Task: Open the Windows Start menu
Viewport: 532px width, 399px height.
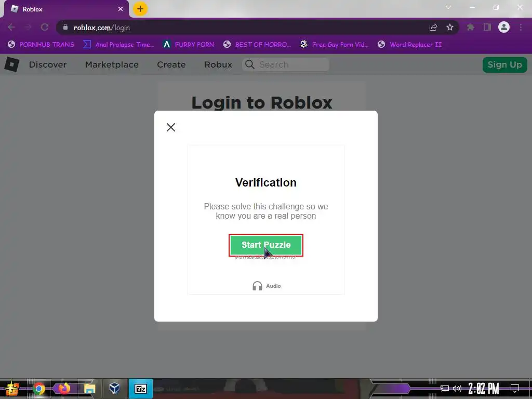Action: click(12, 389)
